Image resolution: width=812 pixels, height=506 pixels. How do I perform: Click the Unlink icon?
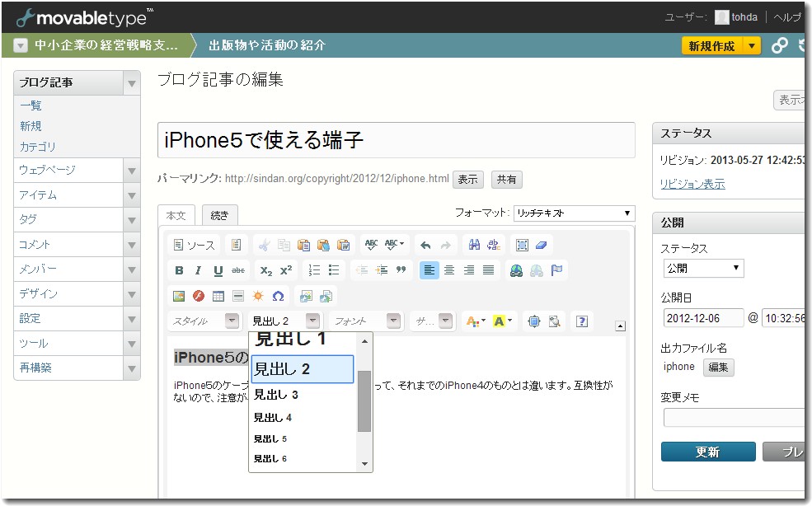pos(537,270)
